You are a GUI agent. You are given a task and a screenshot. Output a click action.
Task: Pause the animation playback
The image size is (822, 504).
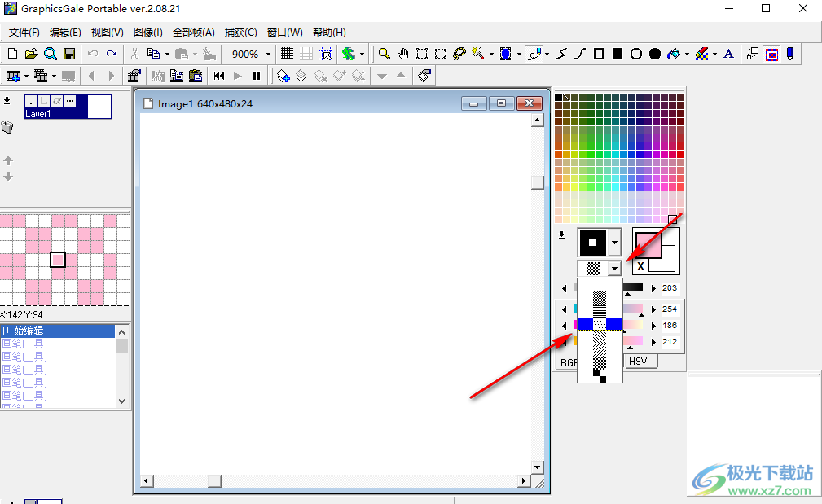point(257,76)
